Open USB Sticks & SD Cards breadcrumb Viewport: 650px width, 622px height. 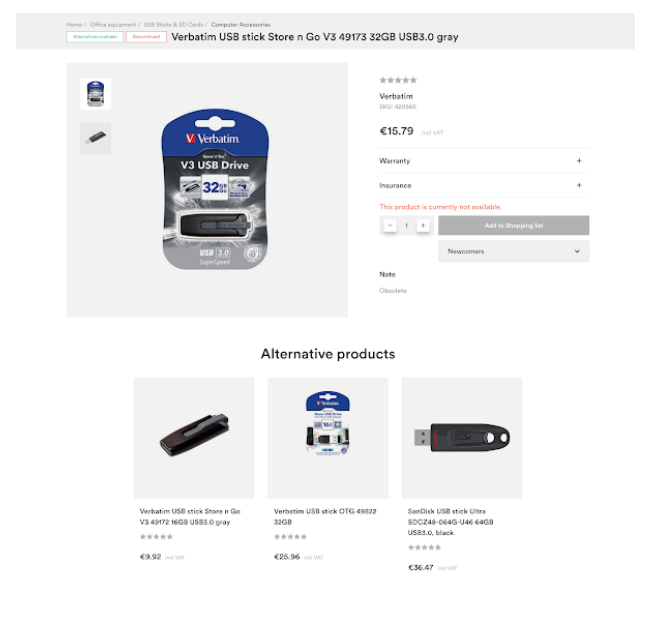[x=173, y=25]
